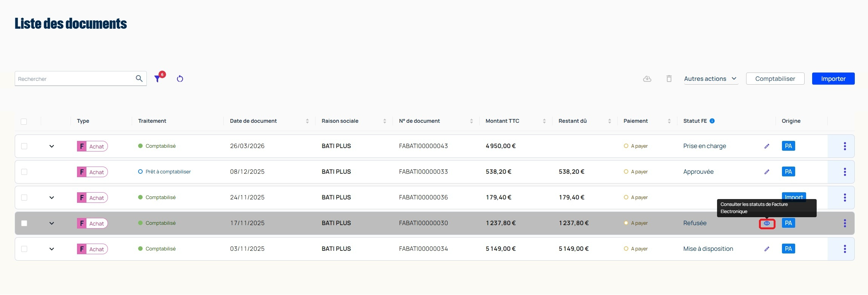Click PA origin badge for FABATI00000033

pos(788,172)
